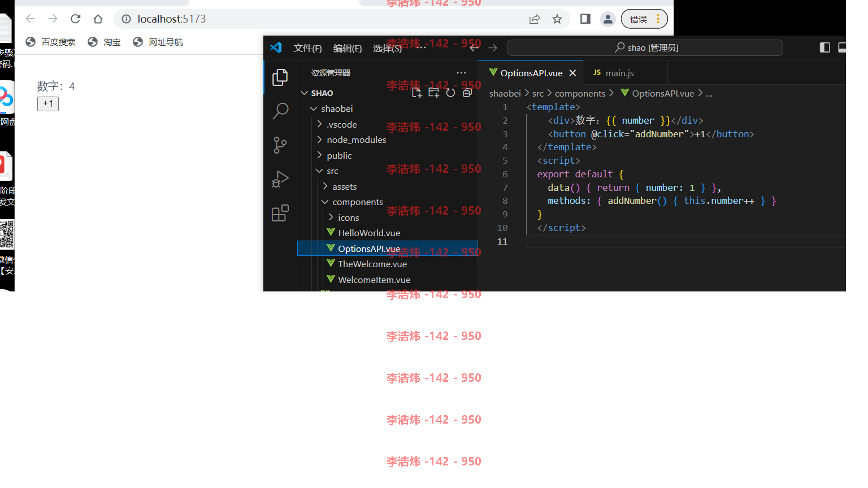Viewport: 868px width, 488px height.
Task: Go back in VS Code navigation
Action: [x=474, y=48]
